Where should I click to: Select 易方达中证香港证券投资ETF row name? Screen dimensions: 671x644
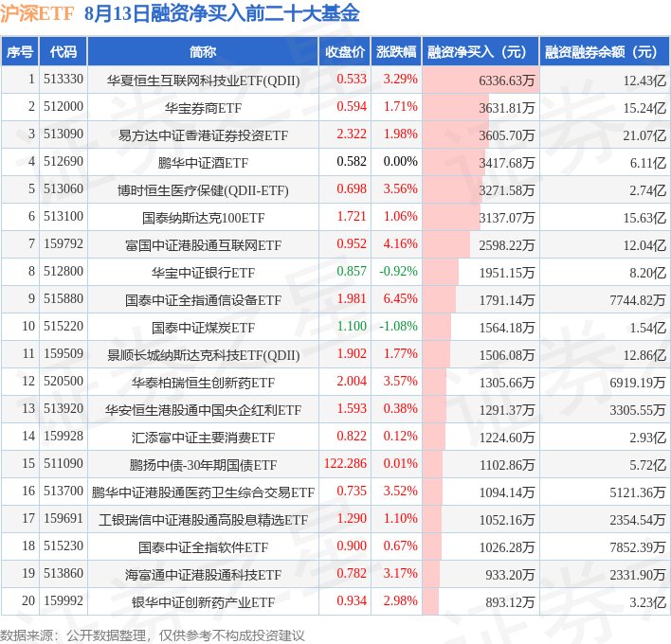pyautogui.click(x=203, y=135)
